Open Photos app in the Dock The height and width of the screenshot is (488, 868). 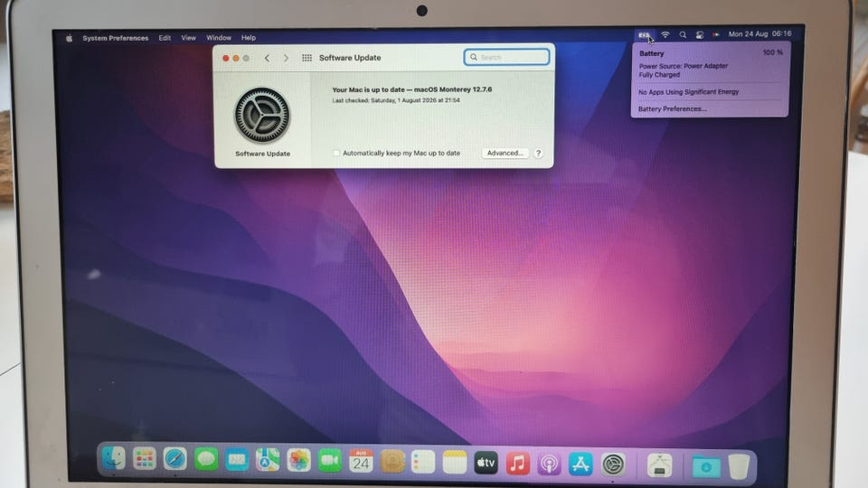tap(298, 460)
